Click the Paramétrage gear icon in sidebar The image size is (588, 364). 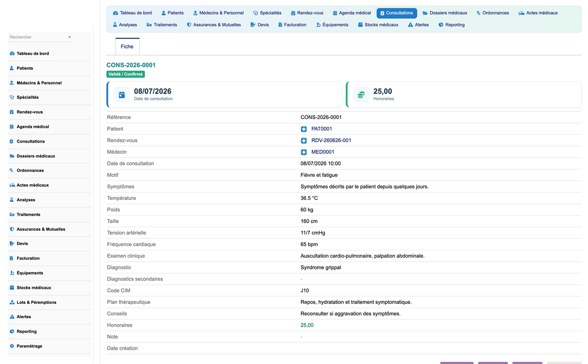point(12,346)
